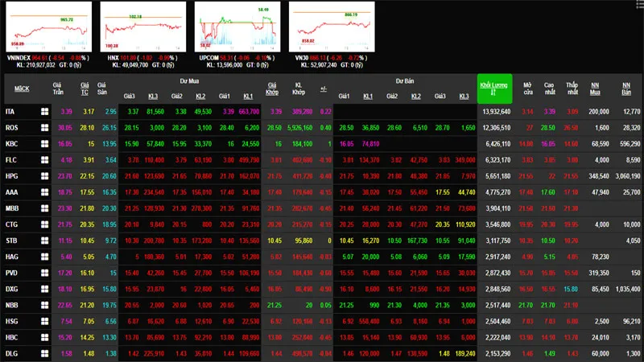Screen dimensions: 644x362
Task: Open grid icon for ITA row
Action: (44, 112)
